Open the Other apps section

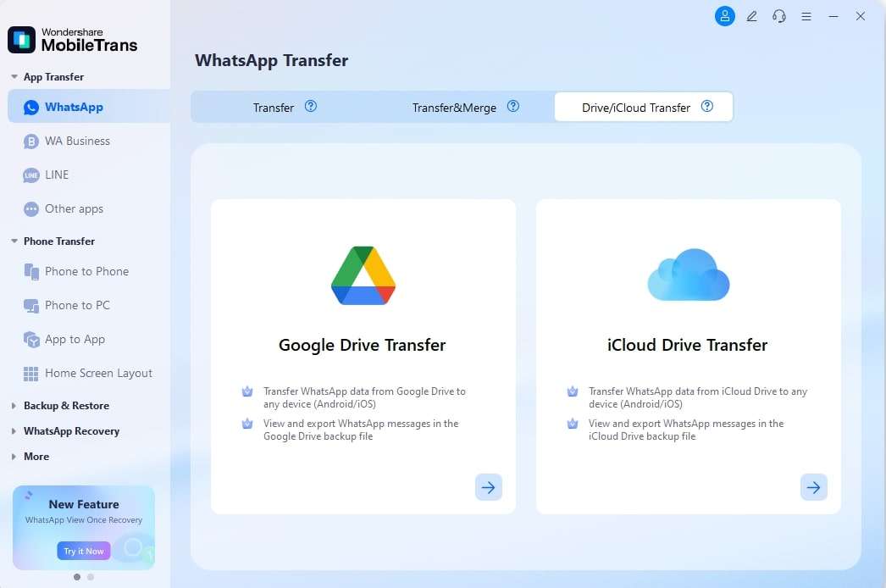coord(75,208)
